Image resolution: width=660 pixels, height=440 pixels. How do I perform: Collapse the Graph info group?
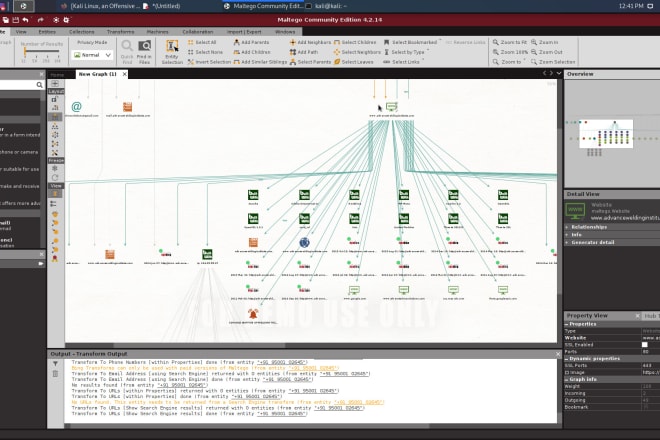click(x=566, y=379)
